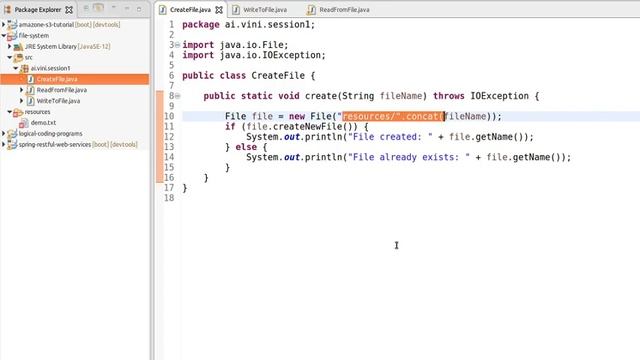Select spring-restful-web-services project label
The image size is (640, 360).
click(x=55, y=144)
